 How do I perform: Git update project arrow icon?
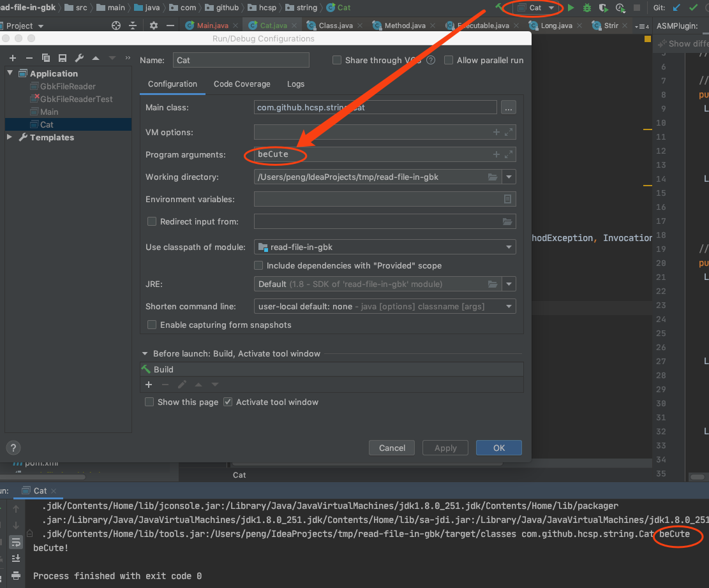[x=676, y=8]
